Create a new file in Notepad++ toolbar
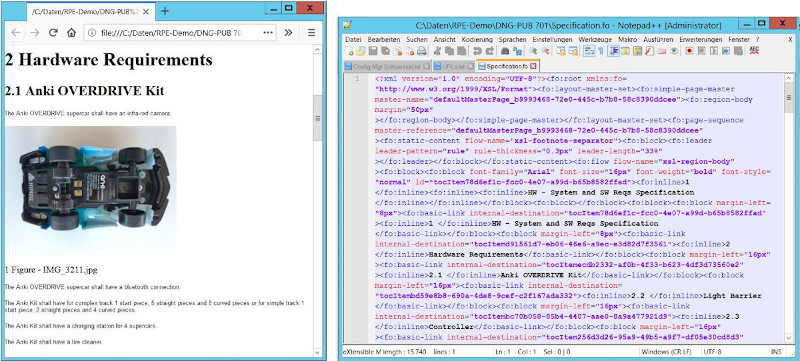Viewport: 800px width, 361px height. pos(349,51)
